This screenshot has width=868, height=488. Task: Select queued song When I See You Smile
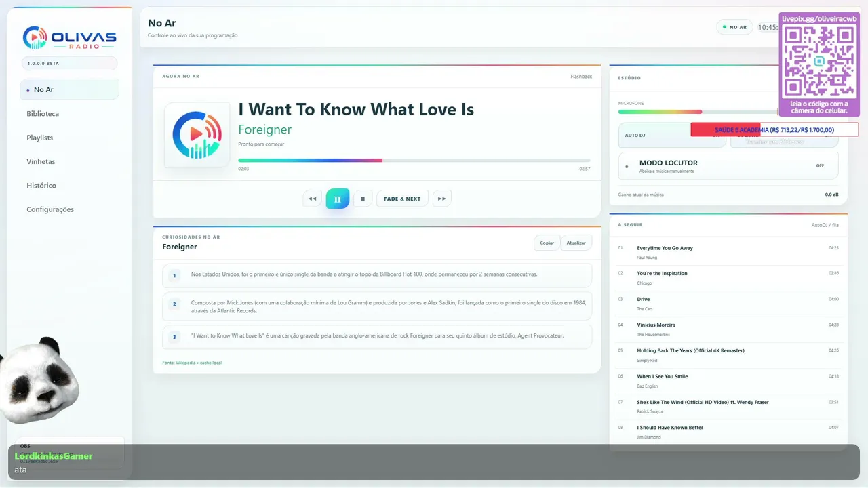[728, 381]
